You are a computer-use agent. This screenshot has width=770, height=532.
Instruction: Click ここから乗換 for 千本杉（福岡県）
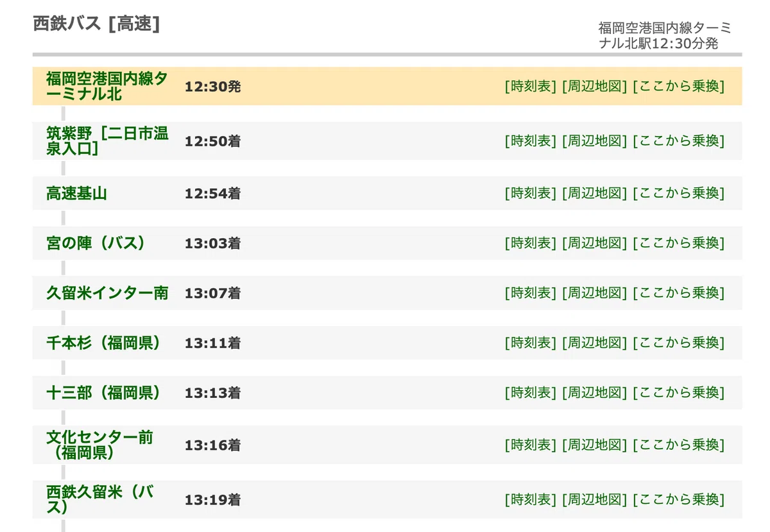click(x=678, y=343)
